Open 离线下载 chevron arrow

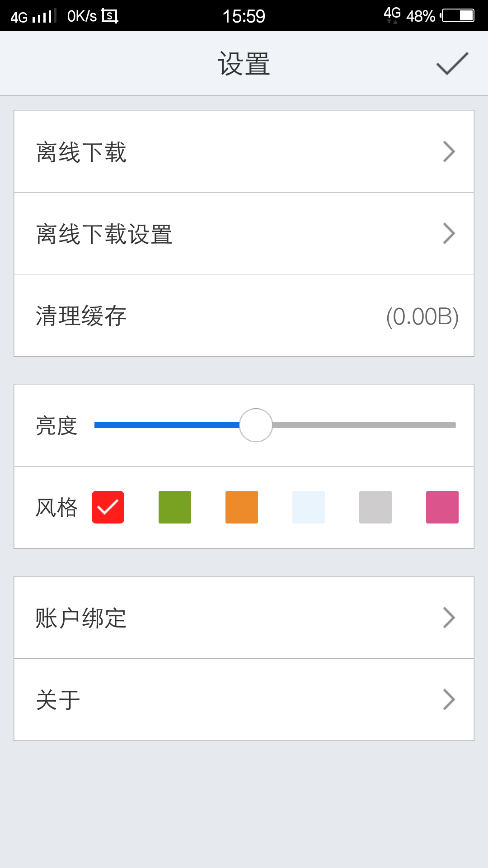click(449, 152)
